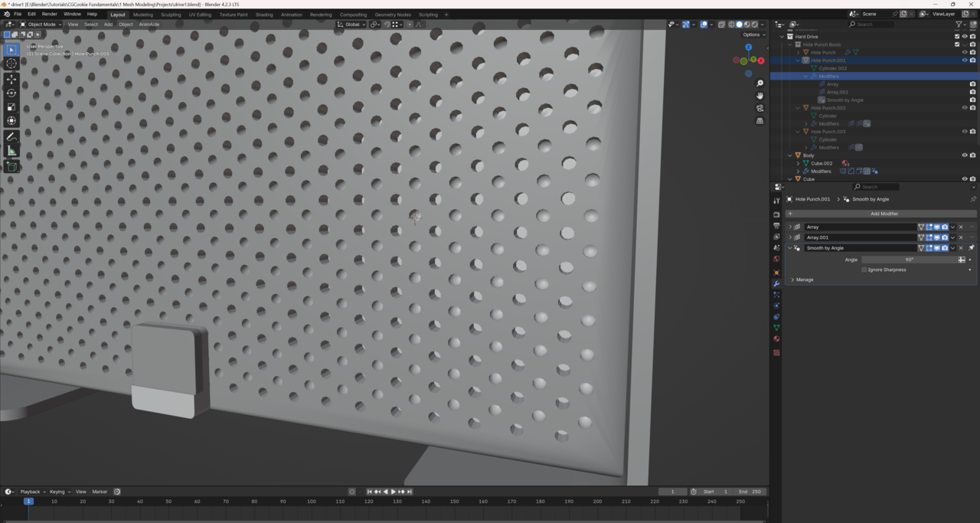Pin the Smooth by Angle modifier

coord(971,248)
